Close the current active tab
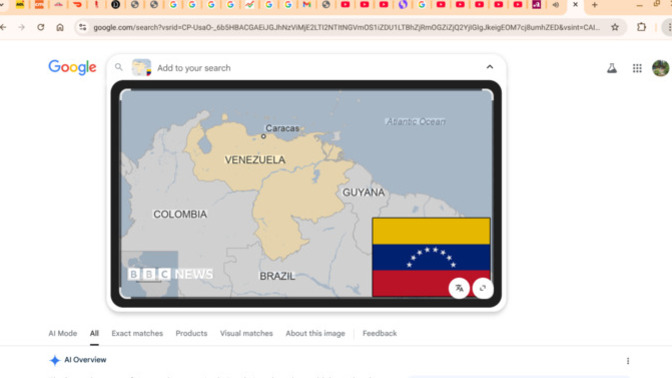672x378 pixels. pyautogui.click(x=575, y=5)
